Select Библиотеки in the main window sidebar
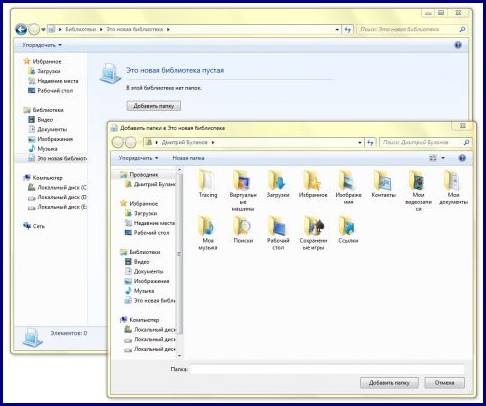 43,110
